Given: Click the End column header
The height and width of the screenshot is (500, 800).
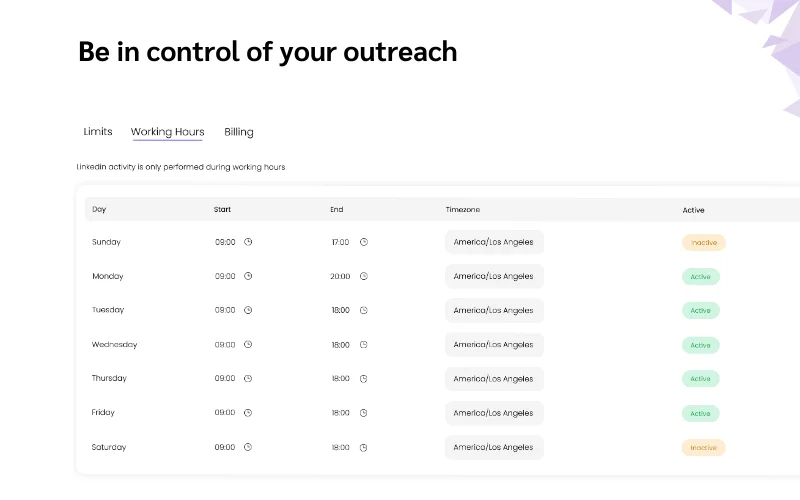Looking at the screenshot, I should coord(337,209).
